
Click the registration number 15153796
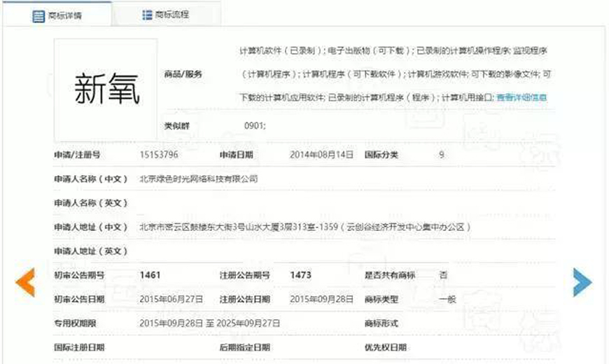[x=159, y=155]
